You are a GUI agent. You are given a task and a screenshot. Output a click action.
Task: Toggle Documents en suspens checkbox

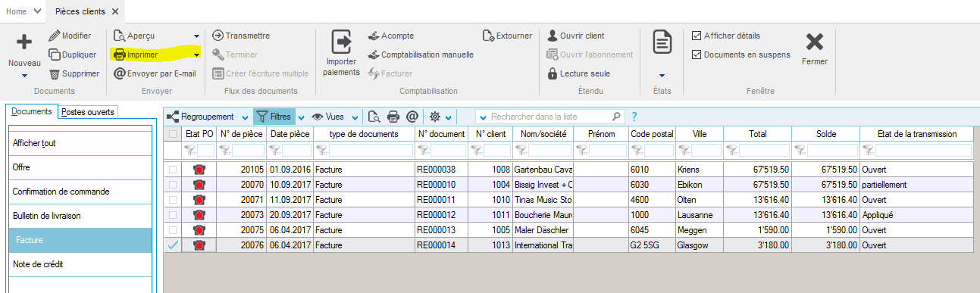pos(697,55)
